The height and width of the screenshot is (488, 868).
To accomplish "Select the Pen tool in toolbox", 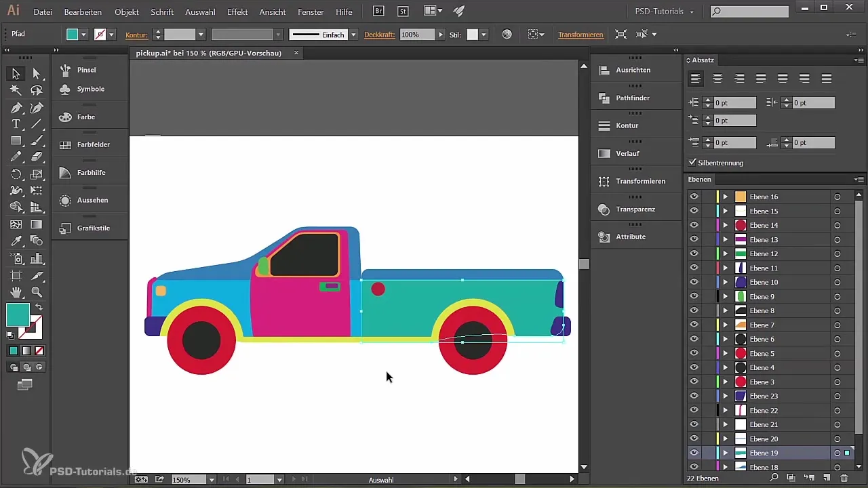I will [x=16, y=108].
